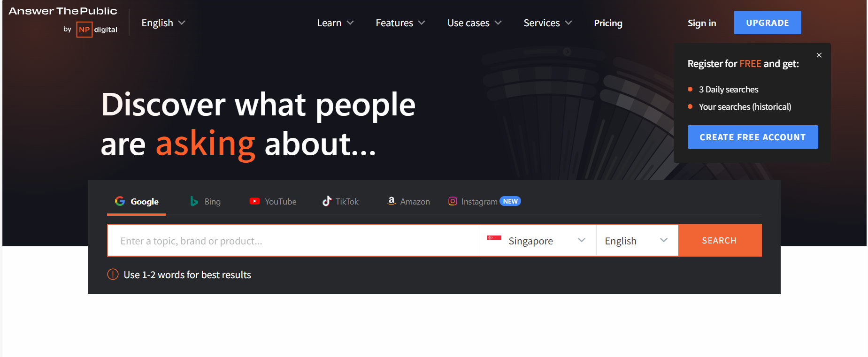Click the Google logo icon
868x357 pixels.
tap(120, 201)
